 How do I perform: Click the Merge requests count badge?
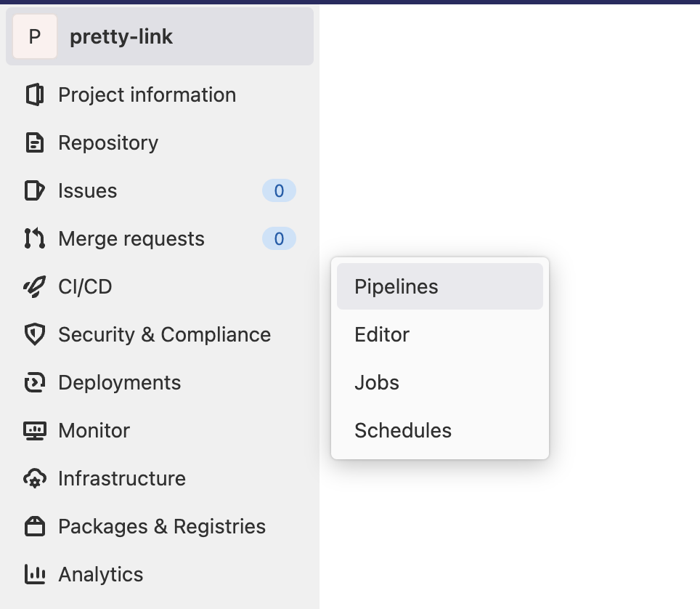[x=279, y=239]
